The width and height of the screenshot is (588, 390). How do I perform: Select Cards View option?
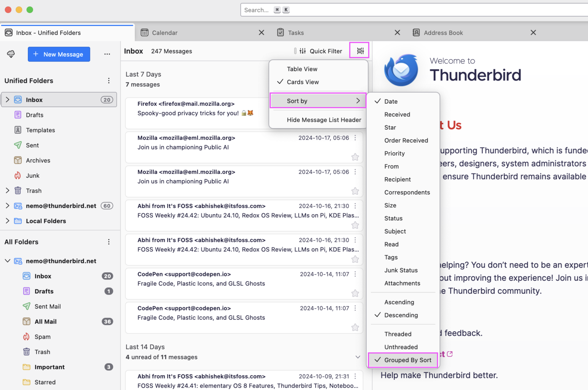click(318, 82)
